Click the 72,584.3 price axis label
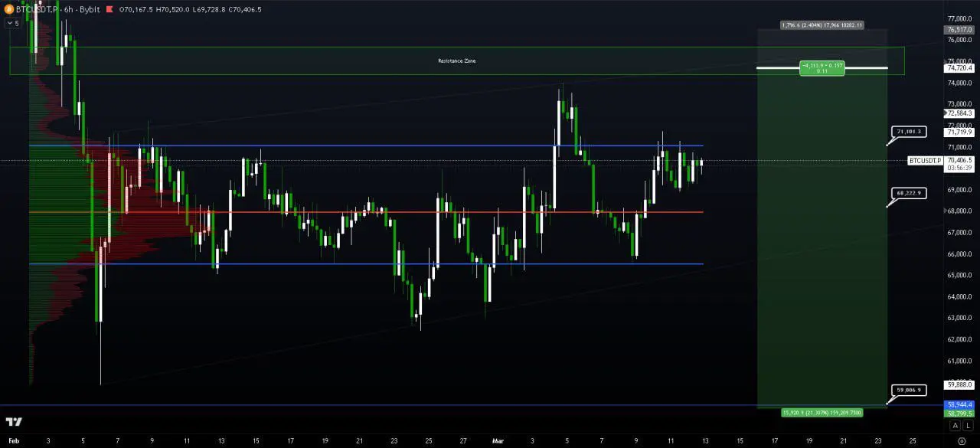Image resolution: width=980 pixels, height=448 pixels. coord(959,113)
